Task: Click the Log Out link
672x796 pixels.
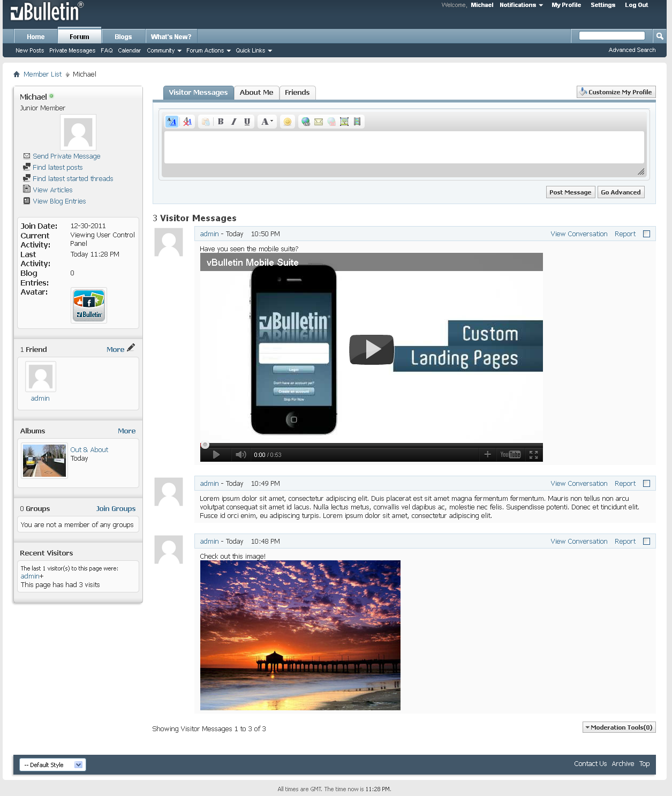Action: pos(636,5)
